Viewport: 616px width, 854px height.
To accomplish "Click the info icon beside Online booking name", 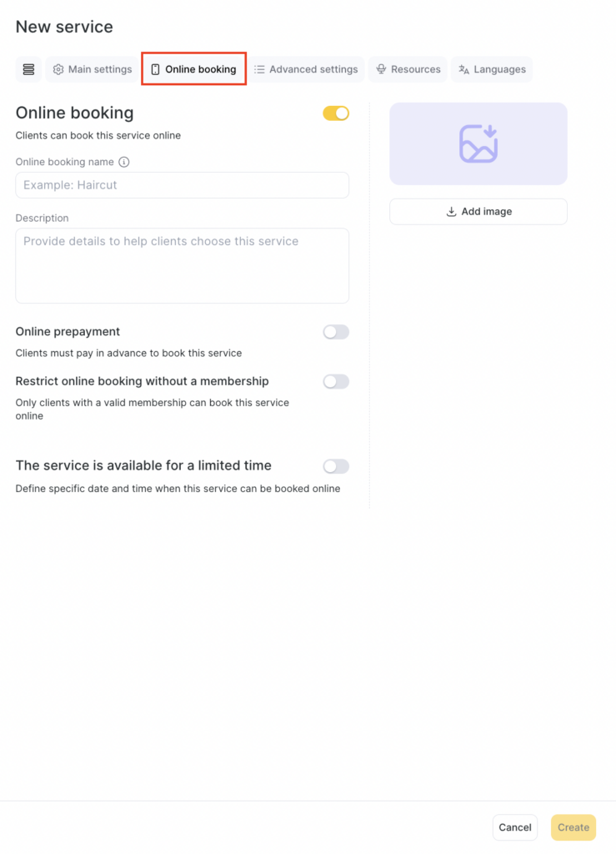I will point(124,162).
